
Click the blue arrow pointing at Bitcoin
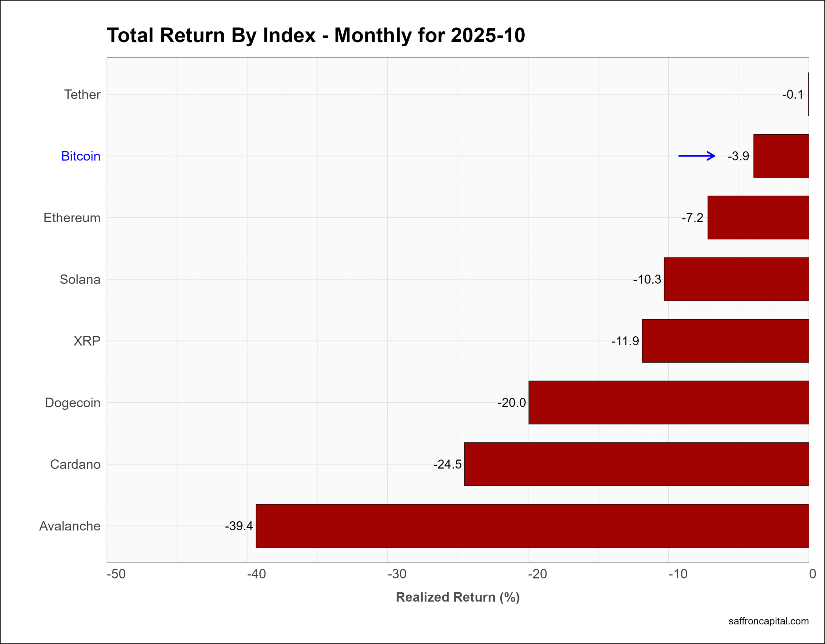(x=696, y=156)
